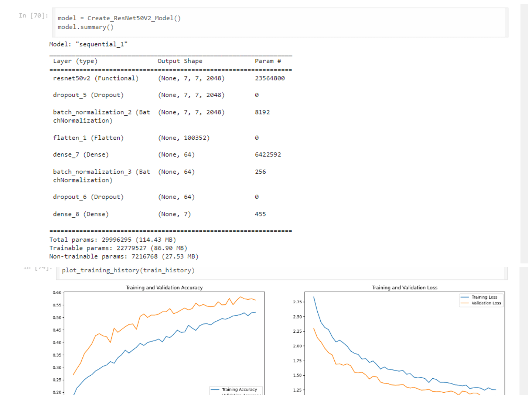Viewport: 532px width, 399px height.
Task: Click the Output Shape column header
Action: [x=180, y=61]
